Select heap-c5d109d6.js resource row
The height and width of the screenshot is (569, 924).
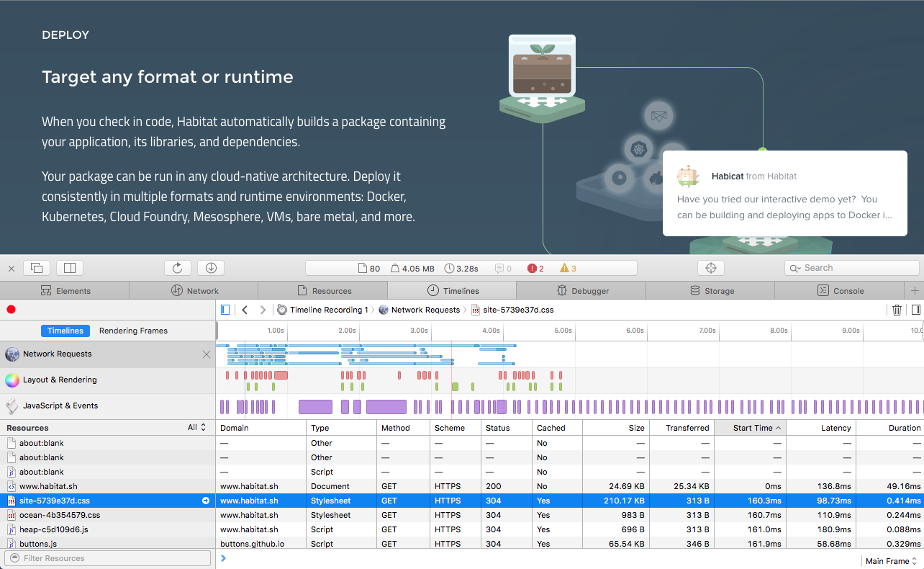tap(108, 529)
